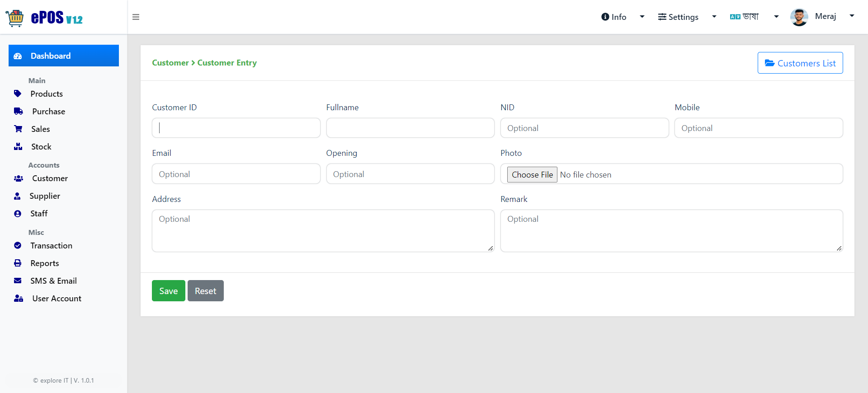This screenshot has width=868, height=393.
Task: Click the Reset button
Action: click(206, 291)
